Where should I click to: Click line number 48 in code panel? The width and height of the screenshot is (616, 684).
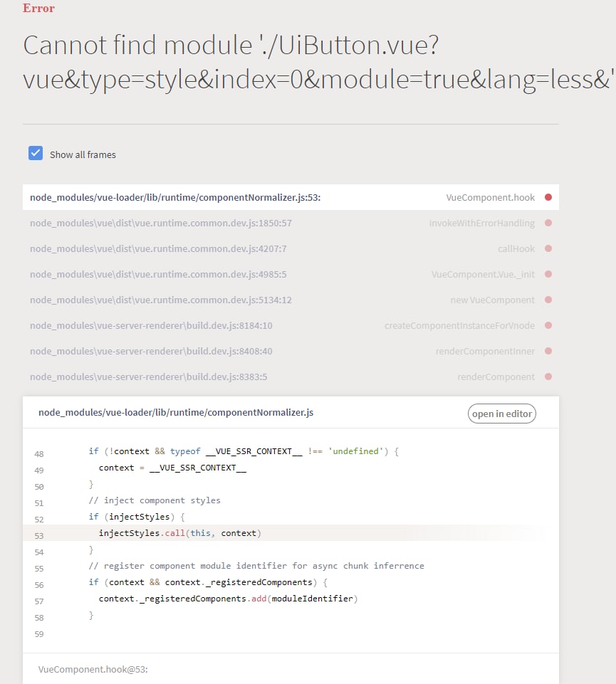(x=39, y=454)
